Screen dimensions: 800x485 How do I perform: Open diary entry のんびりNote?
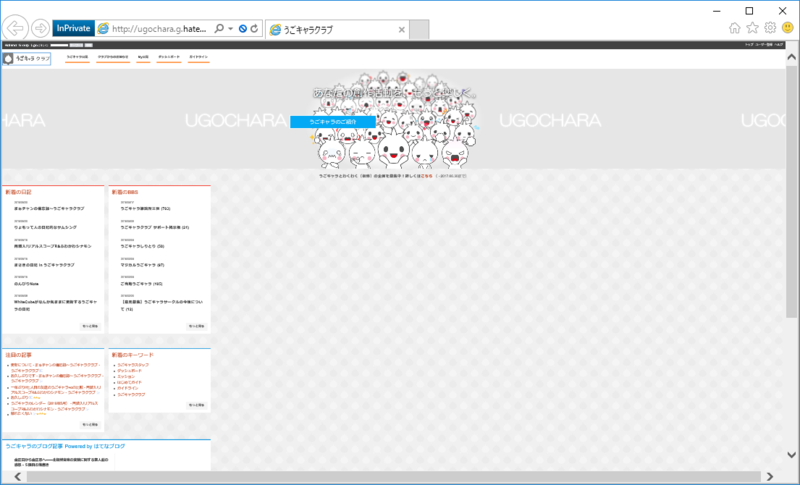26,284
